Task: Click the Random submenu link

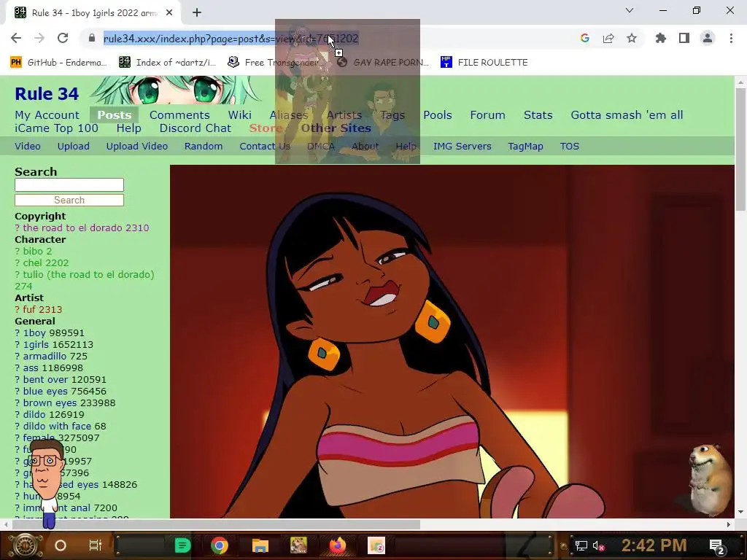Action: 204,146
